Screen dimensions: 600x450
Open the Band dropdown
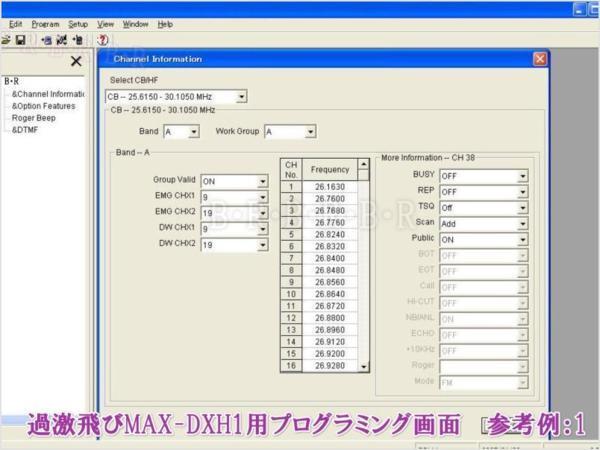click(194, 132)
